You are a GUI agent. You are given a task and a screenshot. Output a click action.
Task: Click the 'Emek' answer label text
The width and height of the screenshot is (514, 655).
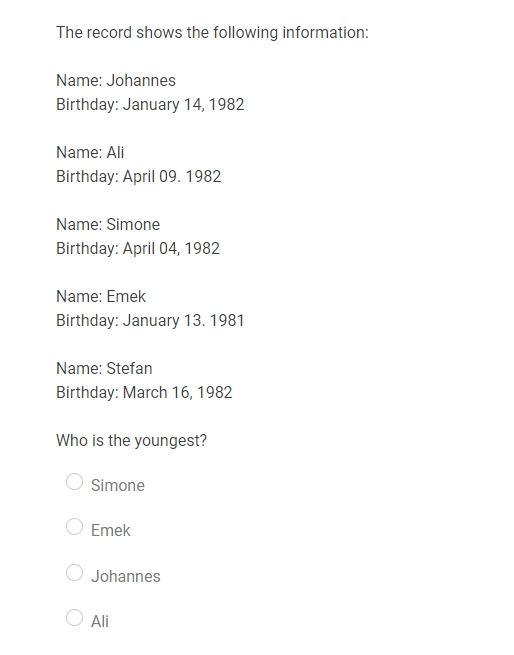111,531
